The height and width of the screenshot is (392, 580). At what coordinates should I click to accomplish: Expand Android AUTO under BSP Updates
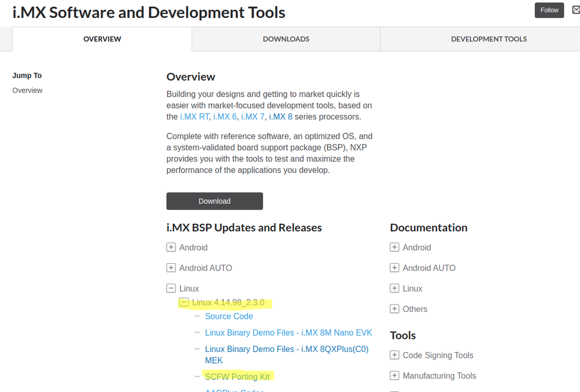click(171, 268)
